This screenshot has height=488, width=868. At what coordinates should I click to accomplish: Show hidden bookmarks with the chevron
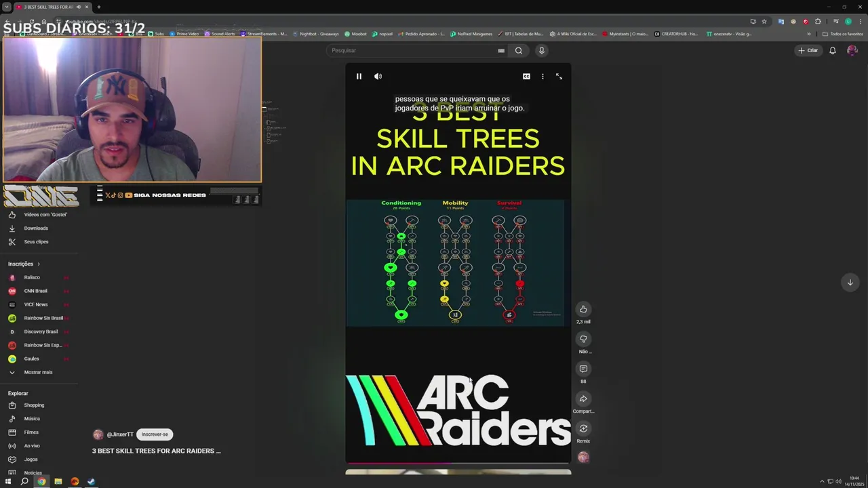[808, 34]
